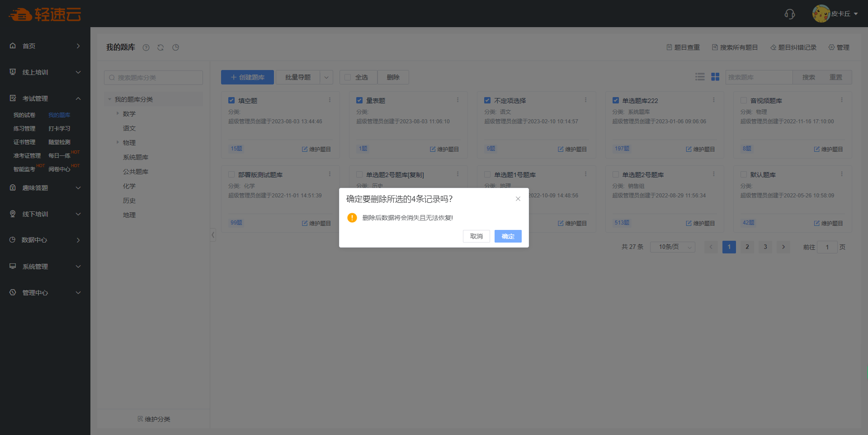Click the help question mark icon
Viewport: 868px width, 435px height.
(146, 47)
